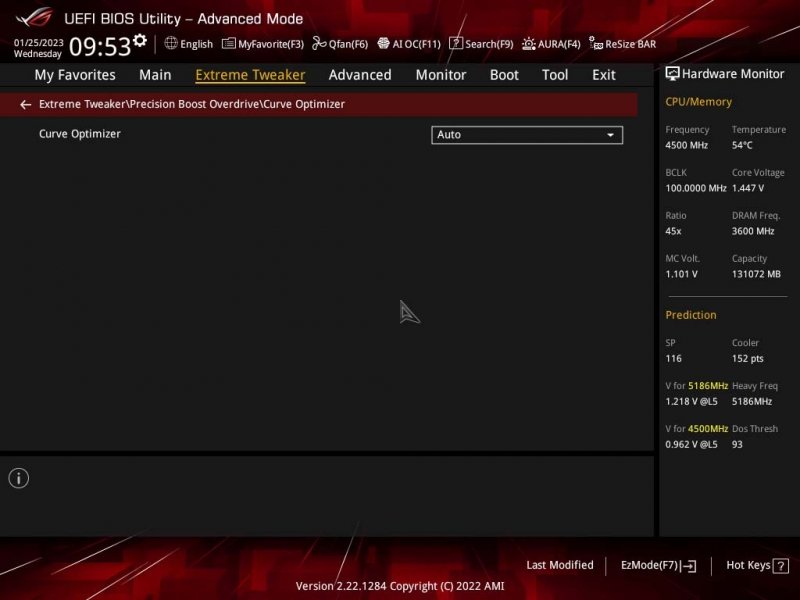Launch AI OC(F11) brain icon
The width and height of the screenshot is (800, 600).
tap(383, 43)
